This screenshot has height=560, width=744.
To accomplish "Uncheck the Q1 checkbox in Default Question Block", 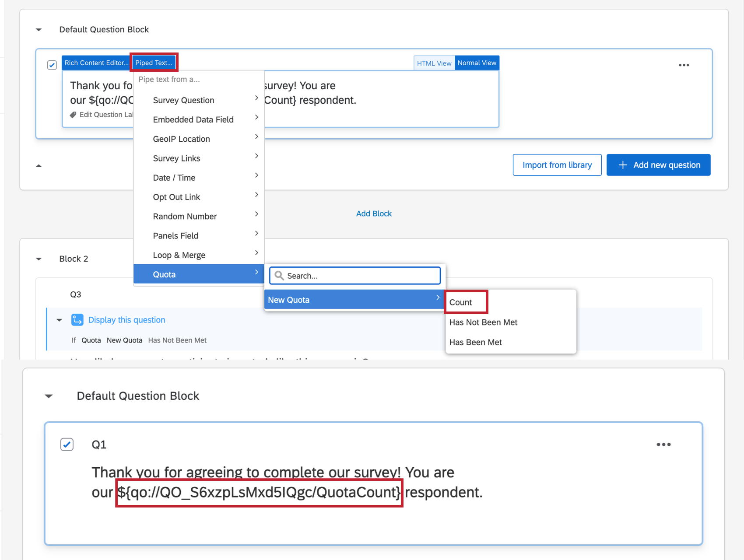I will 67,444.
